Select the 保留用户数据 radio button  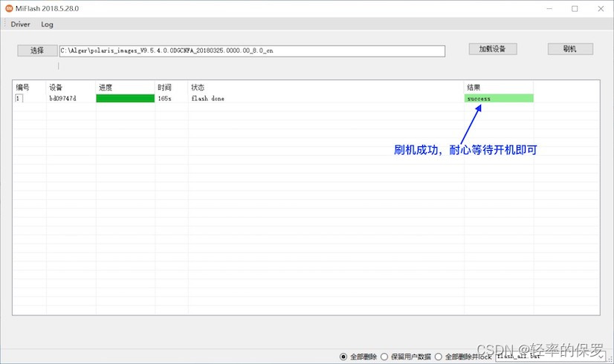[x=384, y=357]
